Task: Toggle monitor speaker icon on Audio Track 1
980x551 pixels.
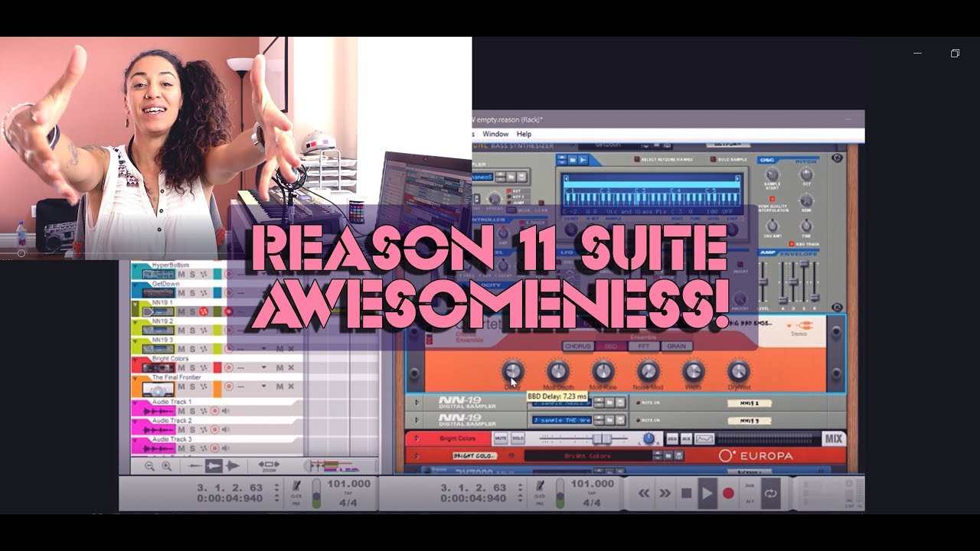Action: (225, 411)
